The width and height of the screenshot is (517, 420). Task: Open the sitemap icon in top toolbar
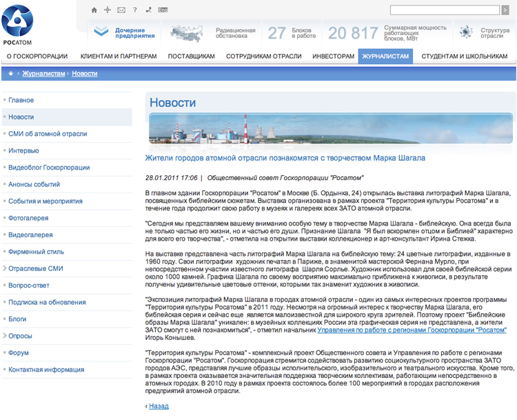pyautogui.click(x=108, y=10)
